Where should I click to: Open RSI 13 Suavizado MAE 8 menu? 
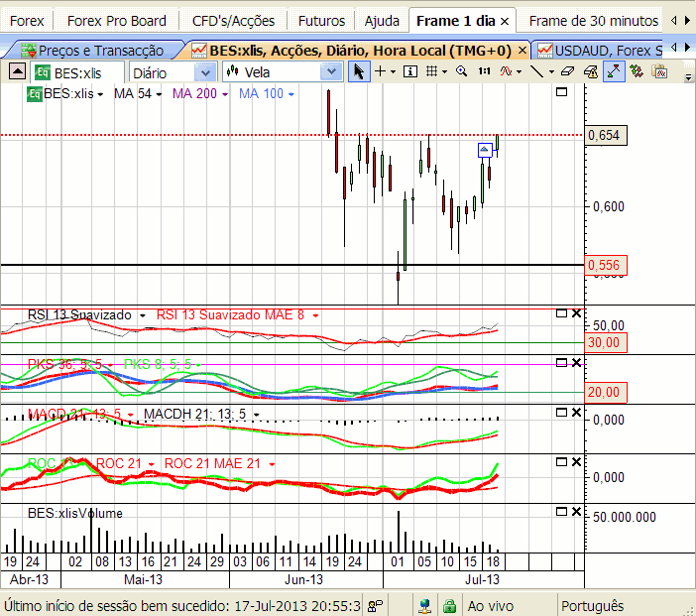coord(315,315)
